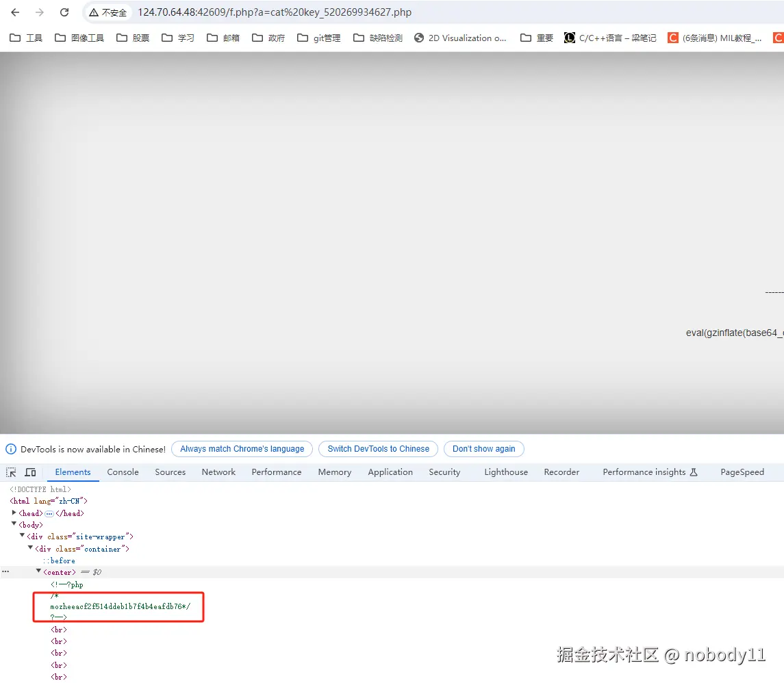Open the 股票 bookmarks folder
Viewport: 784px width, 683px height.
133,38
